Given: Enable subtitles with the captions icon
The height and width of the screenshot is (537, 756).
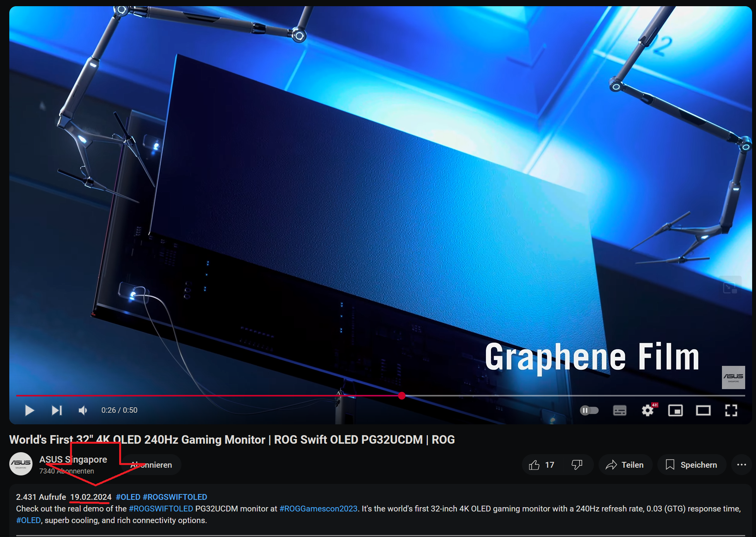Looking at the screenshot, I should click(x=619, y=410).
